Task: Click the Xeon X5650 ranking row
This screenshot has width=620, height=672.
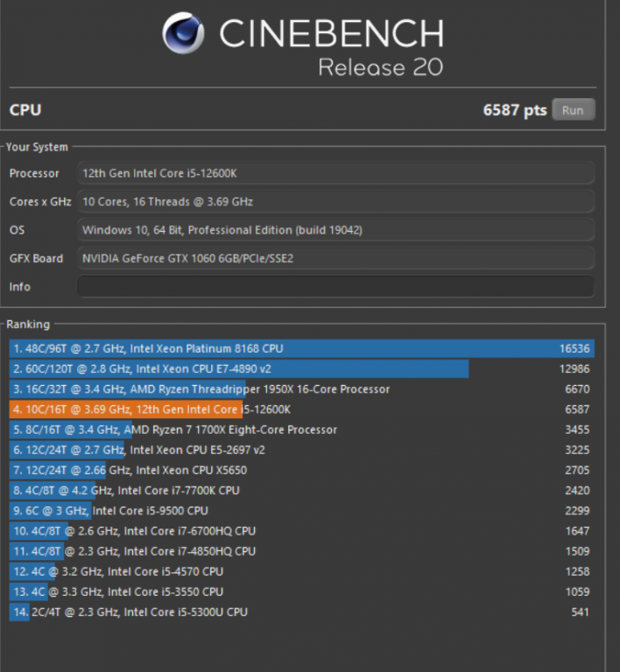Action: [301, 470]
